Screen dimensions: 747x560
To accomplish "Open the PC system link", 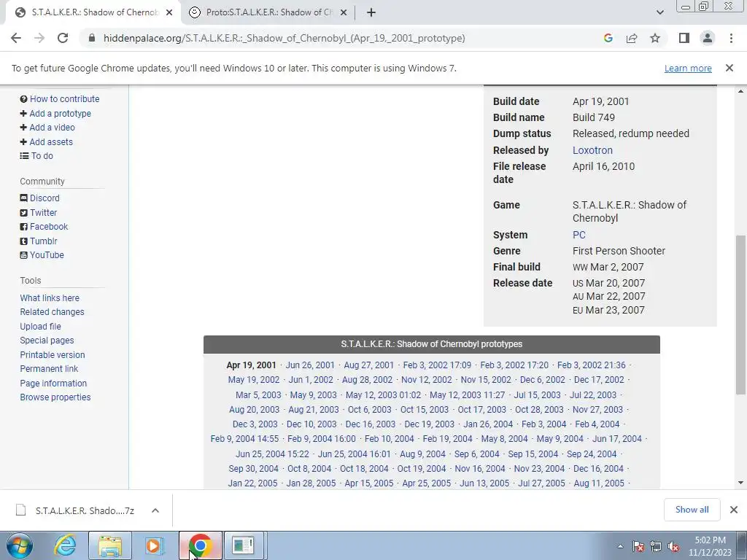I will [x=578, y=235].
